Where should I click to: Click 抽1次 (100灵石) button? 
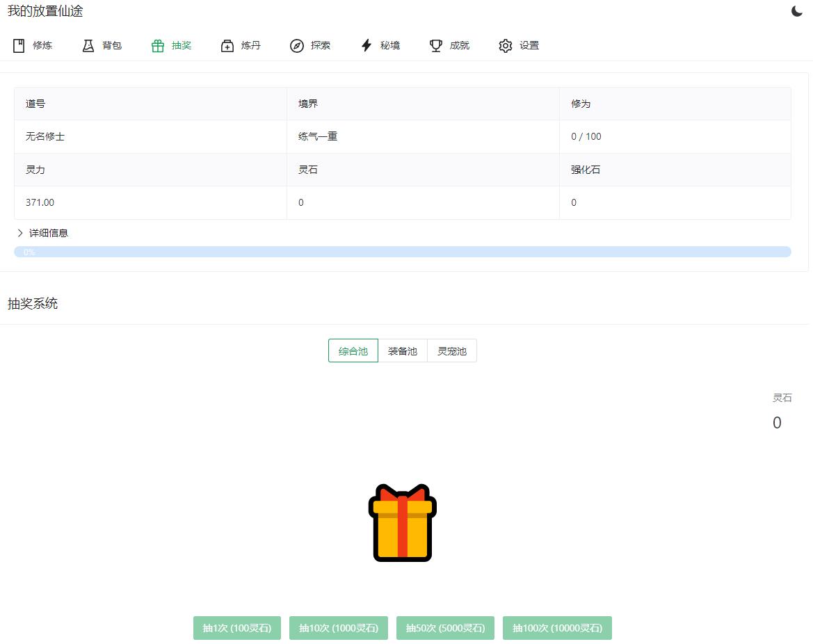point(237,628)
